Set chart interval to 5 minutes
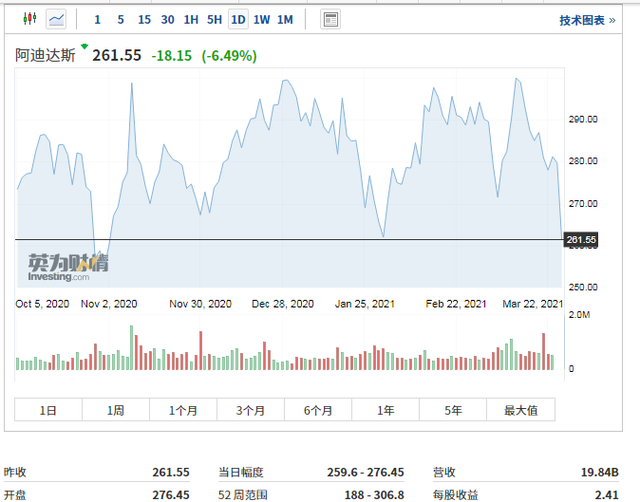The width and height of the screenshot is (640, 502). coord(120,20)
